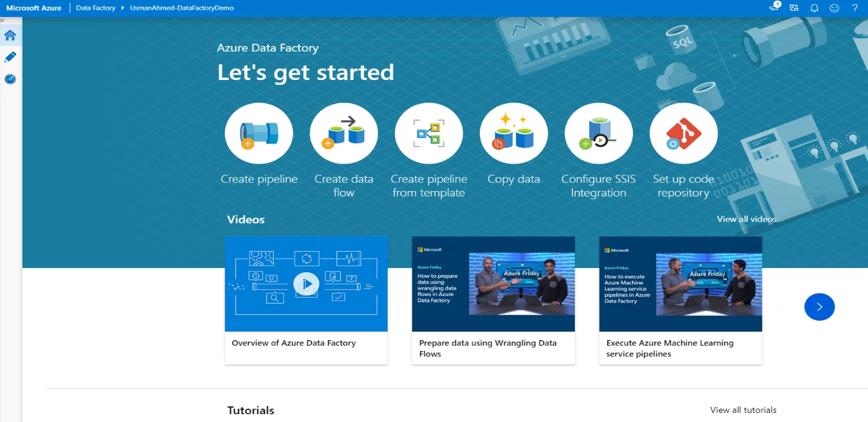Viewport: 868px width, 422px height.
Task: Open the Author pencil tab in sidebar
Action: coord(10,57)
